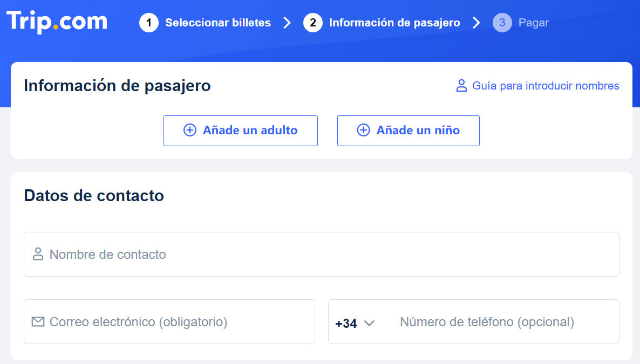This screenshot has width=640, height=364.
Task: Select the Información de pasajero step
Action: click(x=394, y=23)
